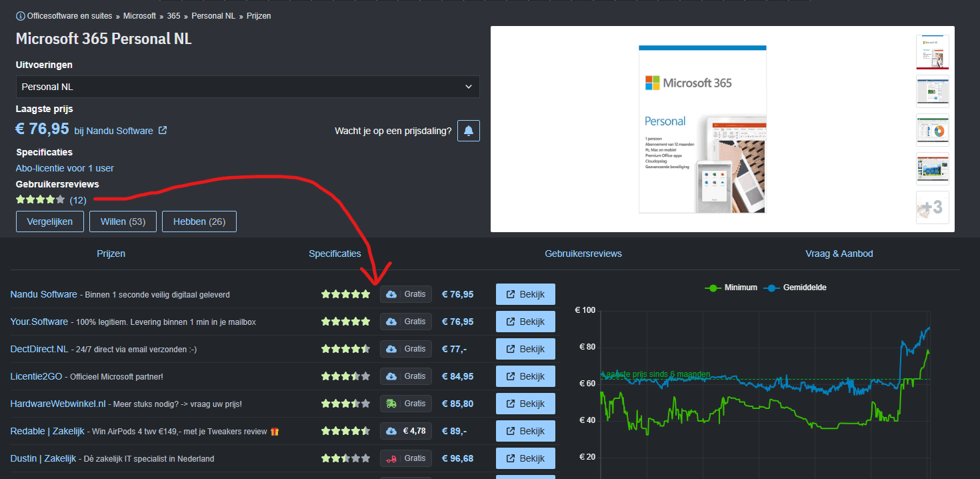Open the Prijzen tab
The image size is (980, 479).
click(x=111, y=254)
